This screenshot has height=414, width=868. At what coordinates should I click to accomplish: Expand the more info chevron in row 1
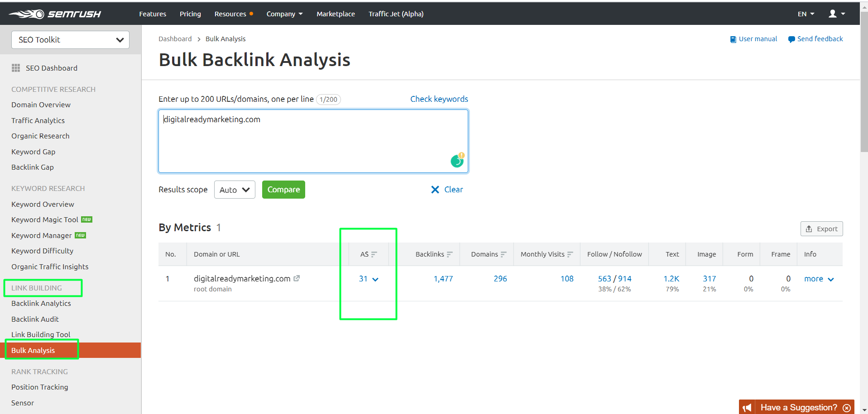point(830,279)
